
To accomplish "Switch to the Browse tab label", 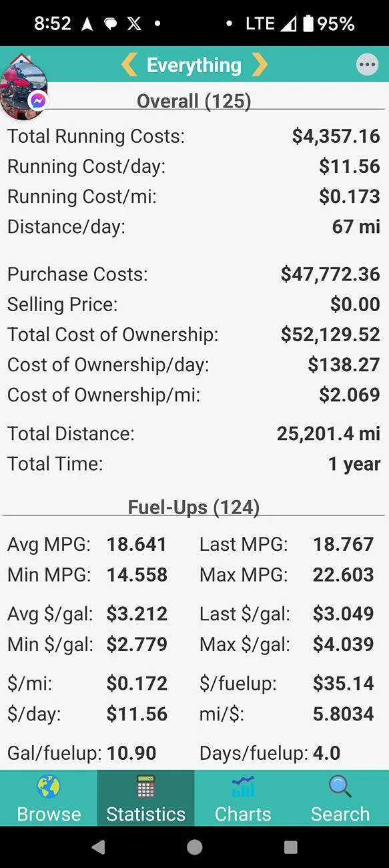I will (49, 814).
